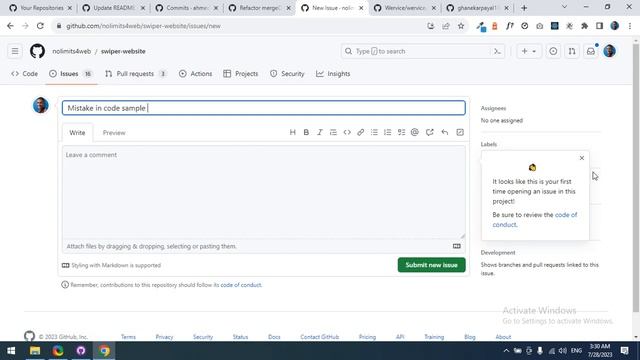Click Submit new issue button

[431, 265]
